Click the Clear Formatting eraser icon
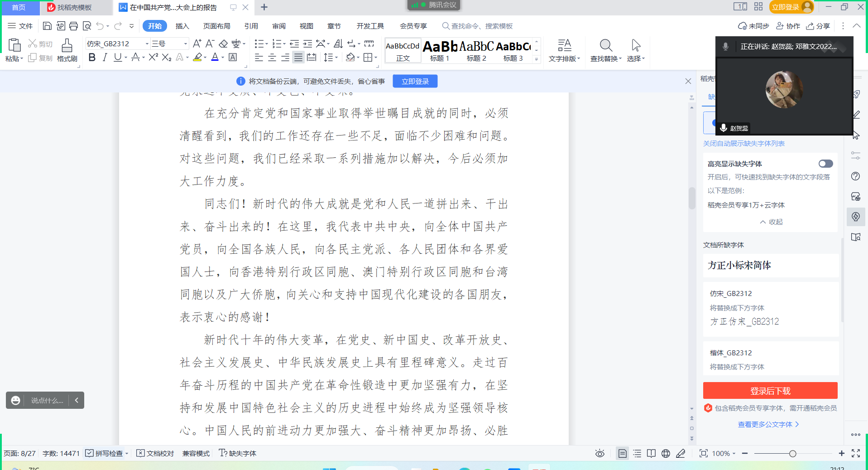 (223, 44)
